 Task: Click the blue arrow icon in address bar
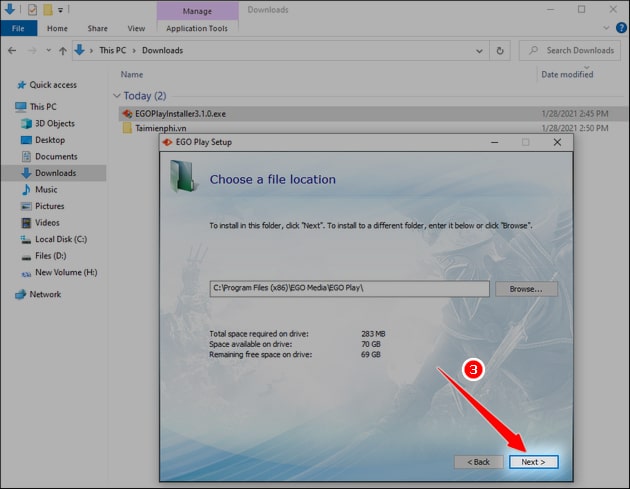point(80,51)
